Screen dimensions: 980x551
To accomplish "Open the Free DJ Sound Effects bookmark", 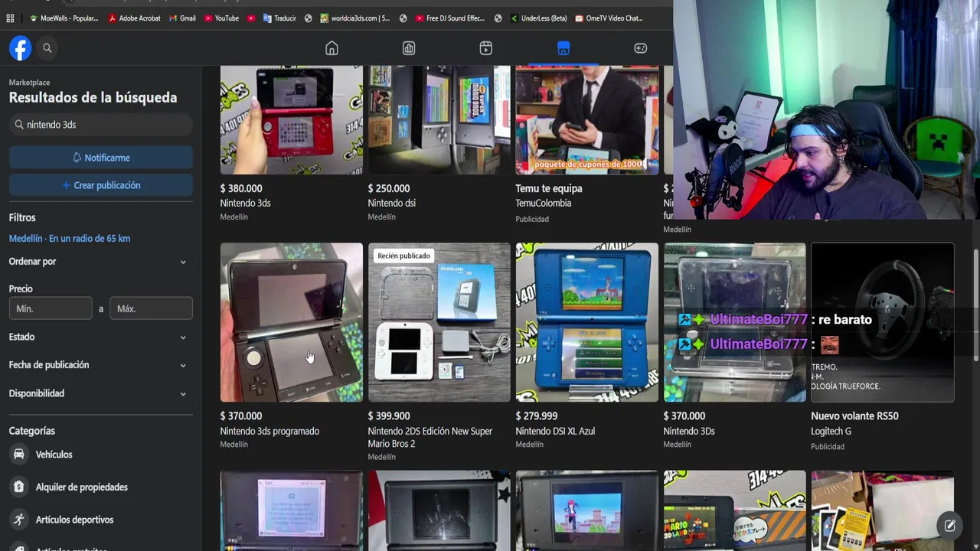I will (x=450, y=18).
